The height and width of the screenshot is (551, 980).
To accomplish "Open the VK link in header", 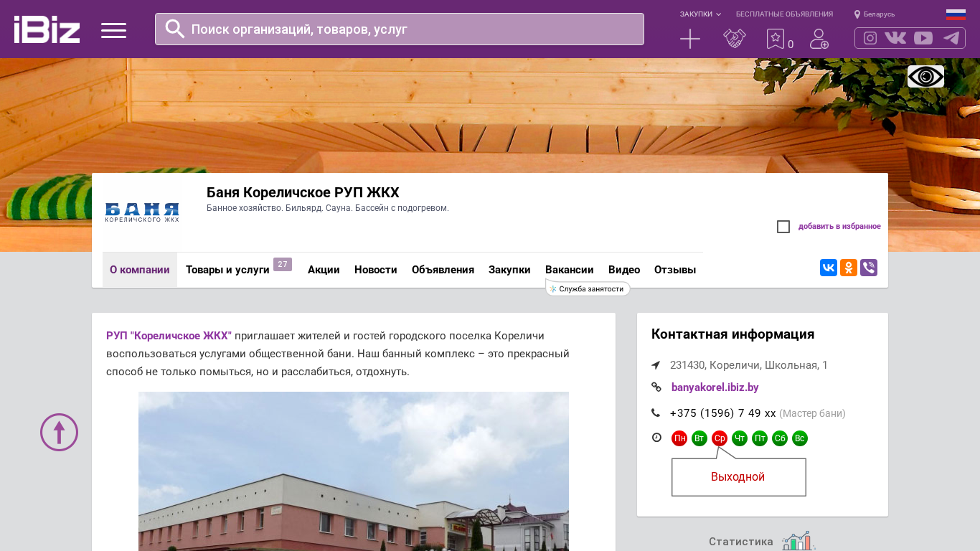I will click(x=895, y=38).
